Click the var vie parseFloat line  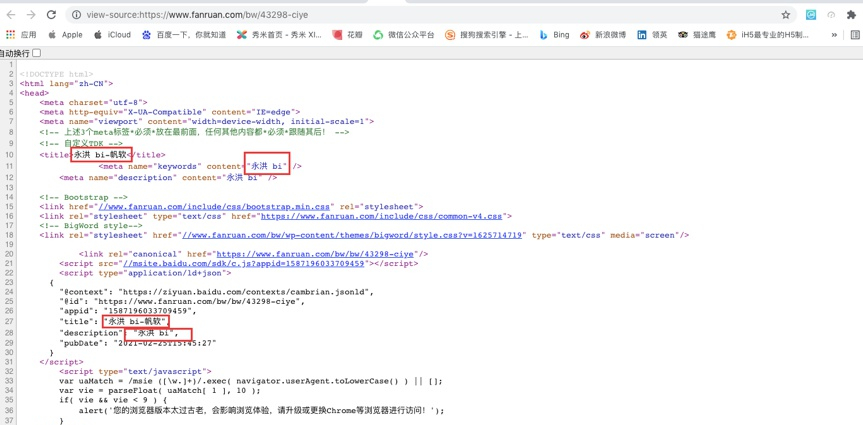tap(159, 391)
